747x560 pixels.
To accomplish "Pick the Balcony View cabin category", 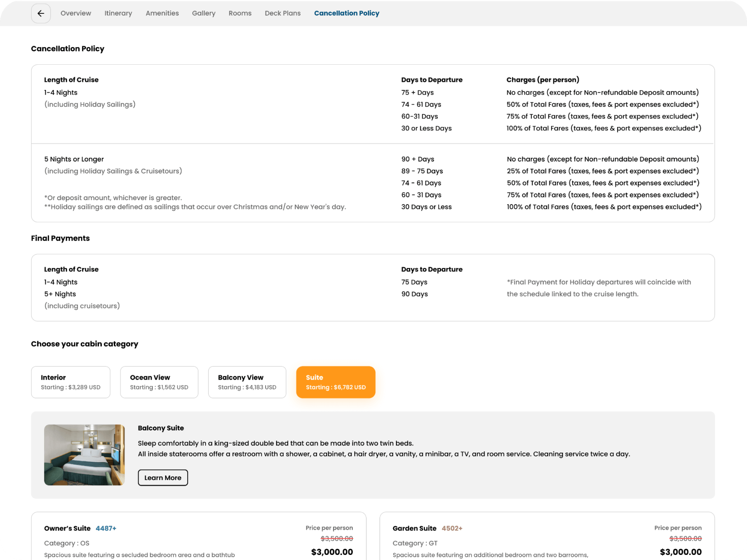I will (247, 382).
